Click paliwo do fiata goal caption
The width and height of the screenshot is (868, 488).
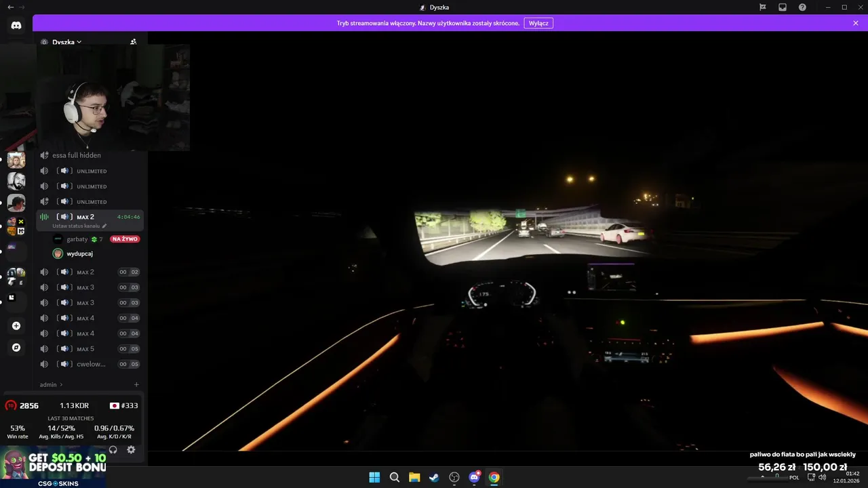803,455
